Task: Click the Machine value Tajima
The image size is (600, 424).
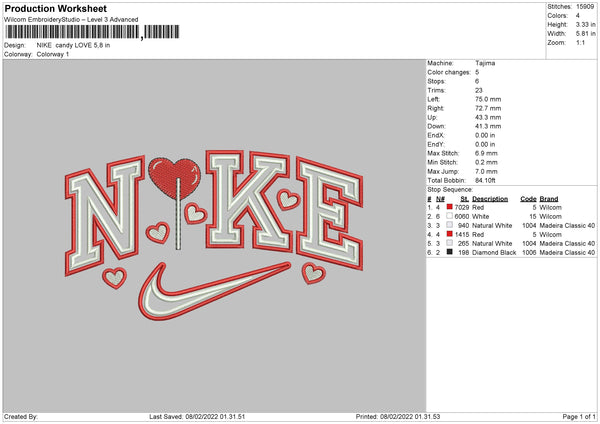Action: coord(485,63)
